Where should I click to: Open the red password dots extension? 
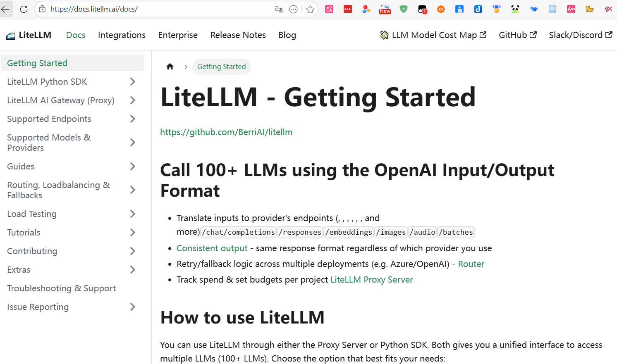coord(348,9)
